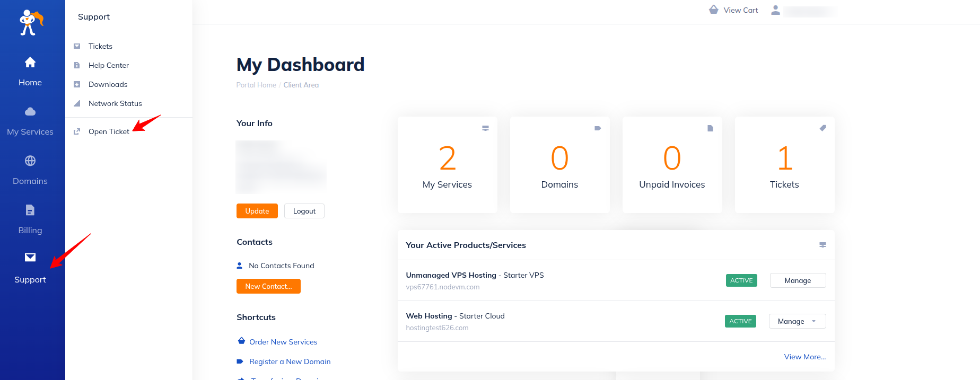Open Register a New Domain shortcut

point(290,361)
